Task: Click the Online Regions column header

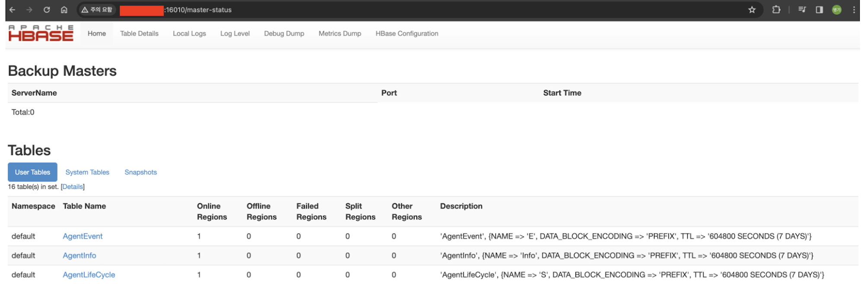Action: (212, 211)
